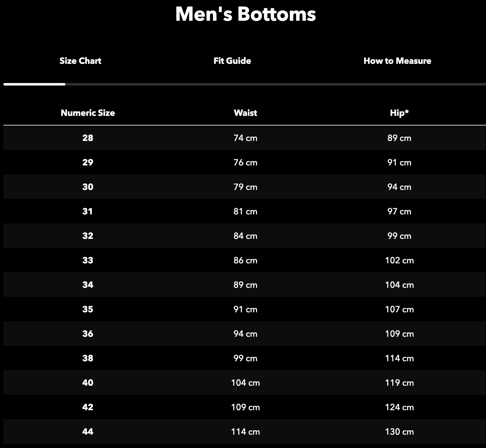Click size 32 in the chart
Image resolution: width=486 pixels, height=448 pixels.
pyautogui.click(x=88, y=236)
